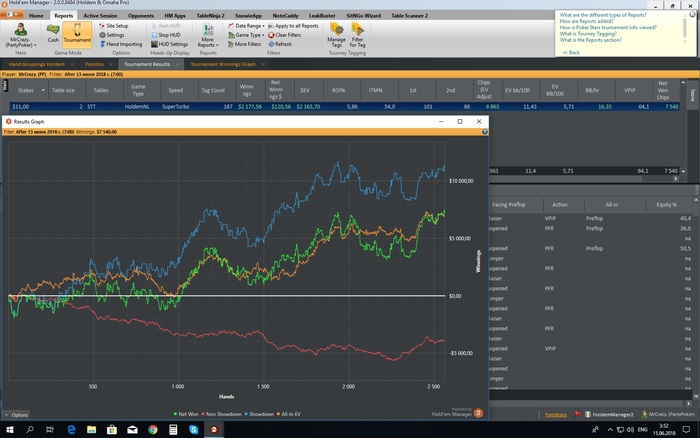Switch to the Home ribbon tab
Viewport: 700px width, 438px height.
36,16
